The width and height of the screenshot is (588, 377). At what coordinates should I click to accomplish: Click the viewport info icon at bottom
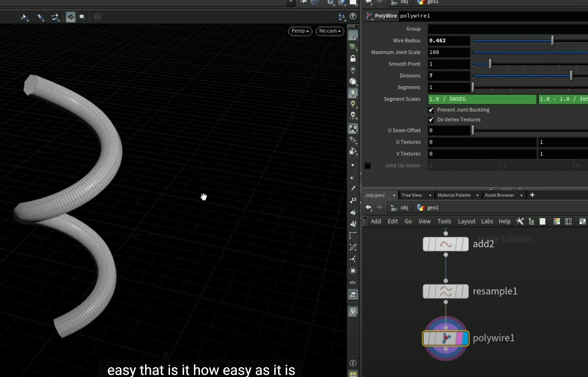click(x=353, y=363)
